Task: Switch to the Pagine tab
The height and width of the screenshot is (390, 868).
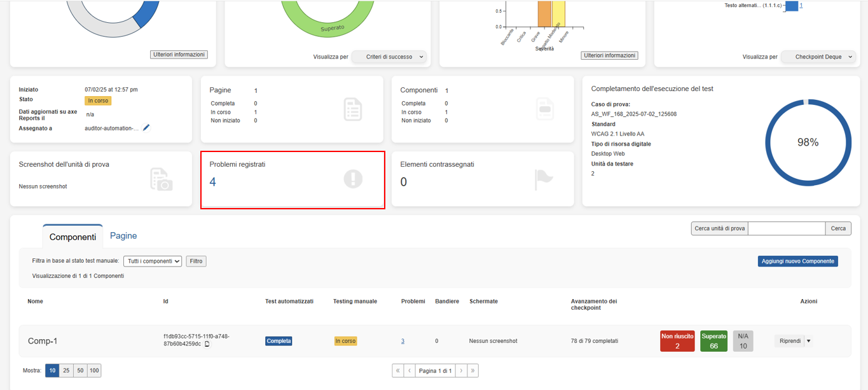Action: pos(123,235)
